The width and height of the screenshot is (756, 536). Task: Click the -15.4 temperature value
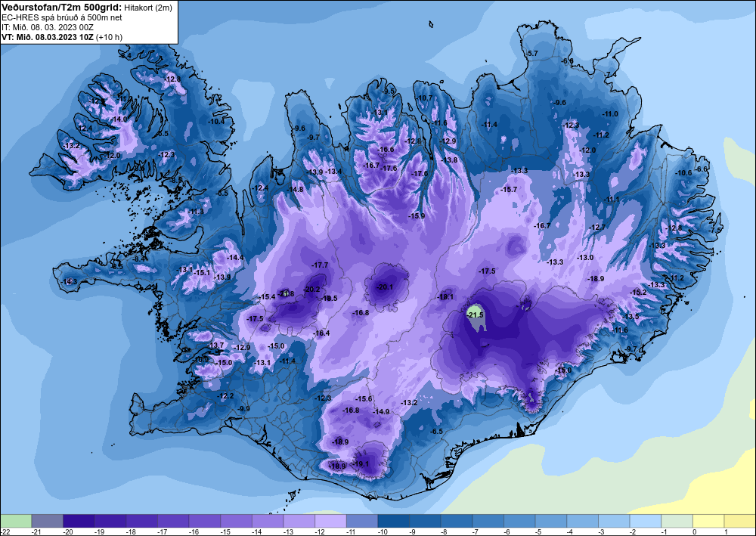267,297
